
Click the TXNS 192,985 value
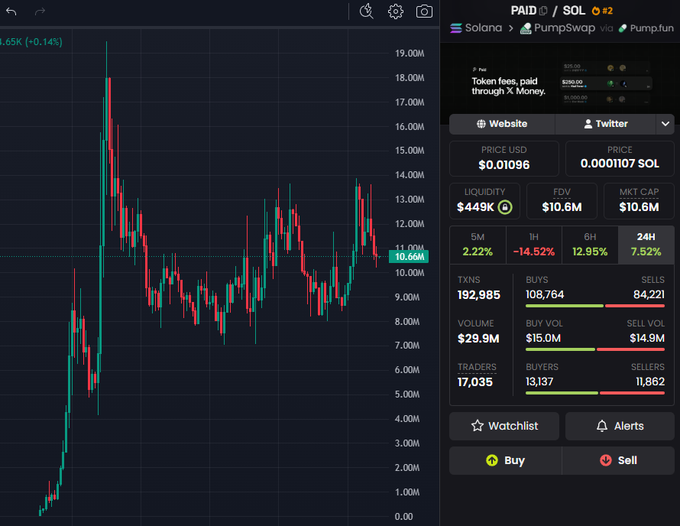(x=479, y=295)
